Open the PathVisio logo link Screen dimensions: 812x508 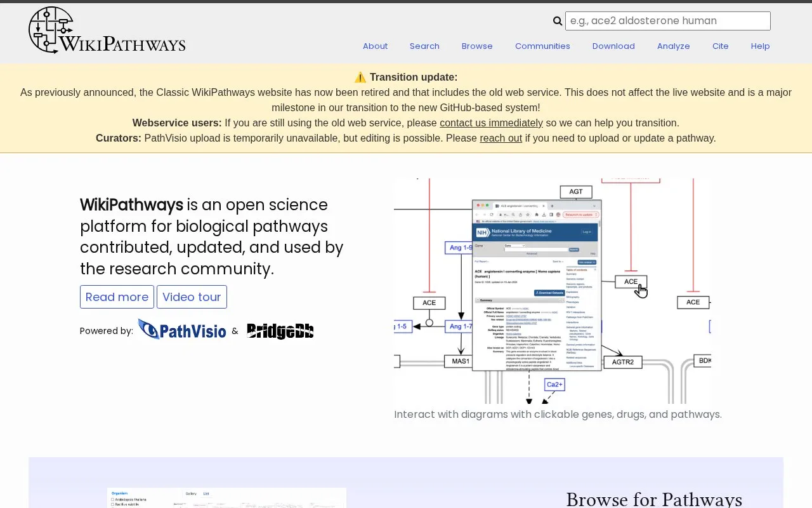(x=181, y=330)
